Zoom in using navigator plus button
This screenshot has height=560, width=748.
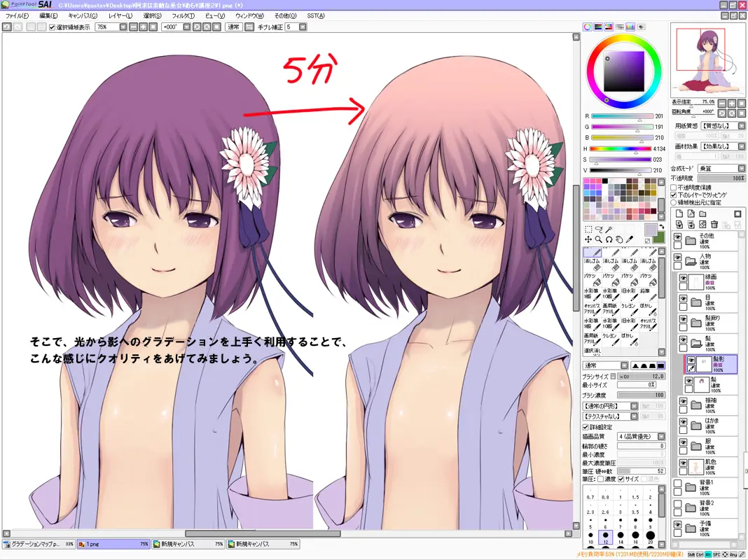tap(732, 104)
